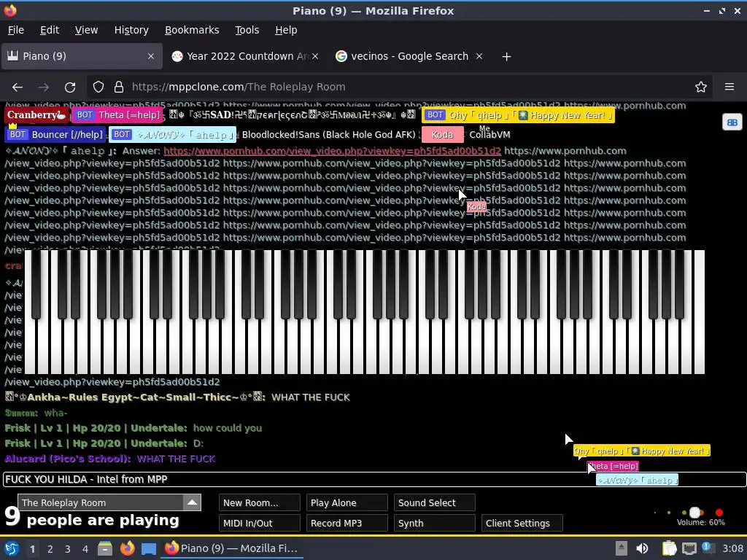Click the padlock site security icon
Screen dimensions: 747x560
pos(119,87)
